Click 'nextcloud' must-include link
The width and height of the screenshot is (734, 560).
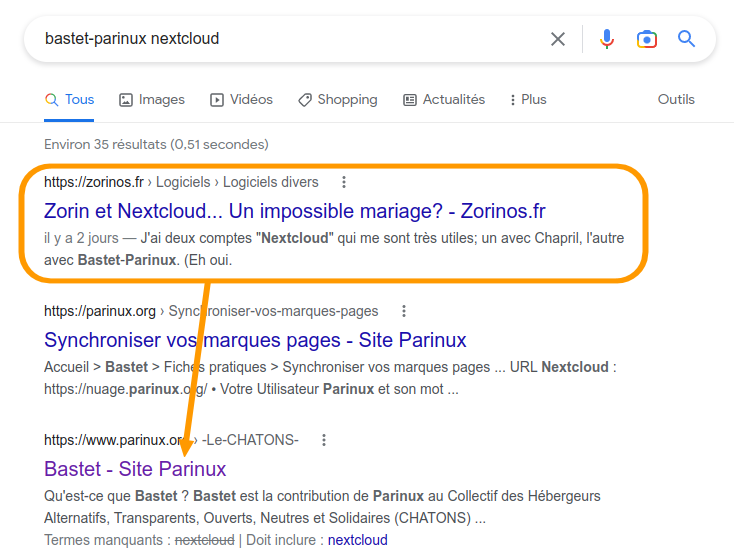point(357,540)
